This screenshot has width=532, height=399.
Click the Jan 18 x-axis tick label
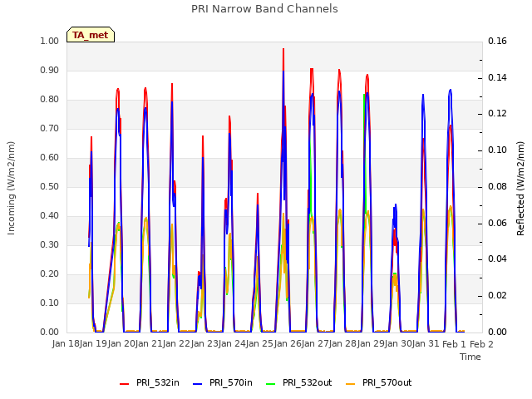pos(66,344)
